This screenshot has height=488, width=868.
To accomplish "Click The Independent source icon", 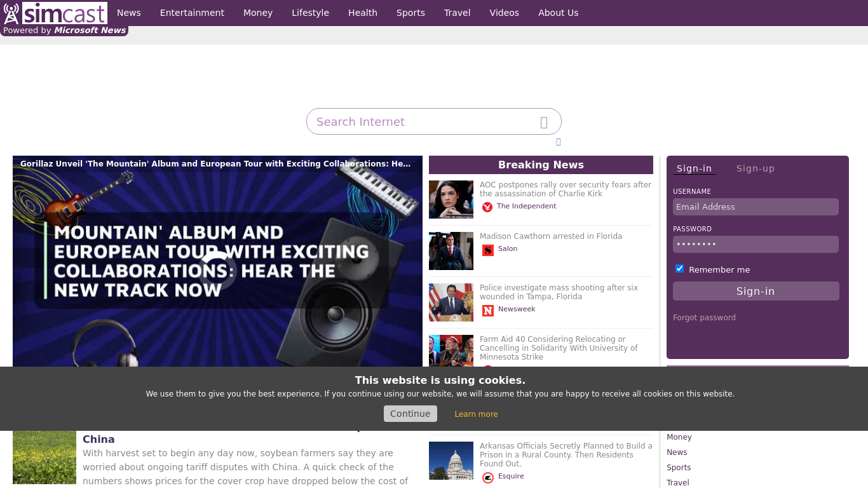I will pos(487,207).
